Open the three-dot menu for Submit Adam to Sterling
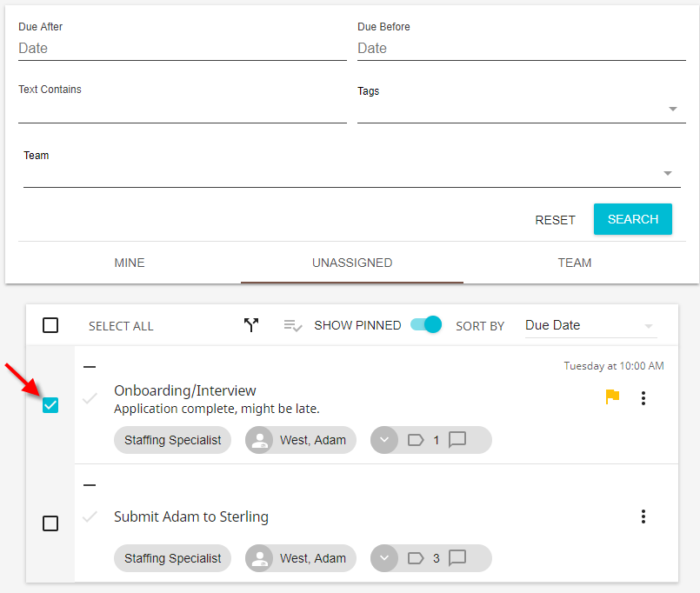 point(643,516)
